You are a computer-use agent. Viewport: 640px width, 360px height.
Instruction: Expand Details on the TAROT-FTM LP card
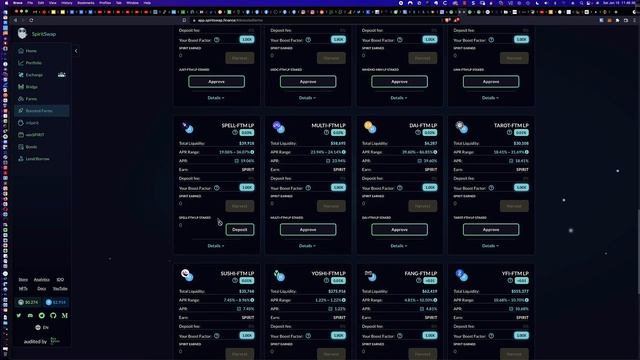coord(490,246)
